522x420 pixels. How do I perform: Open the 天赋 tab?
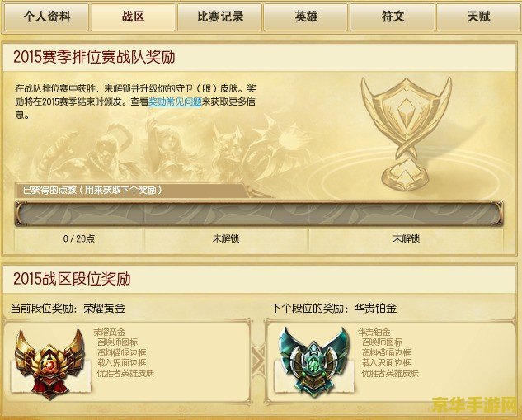[x=479, y=17]
